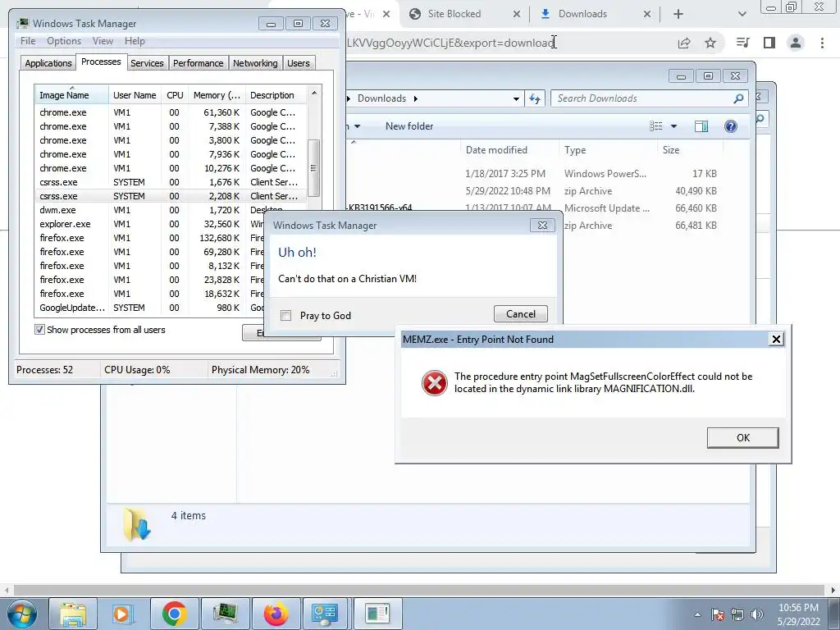Close the MEMZ.exe error dialog X

[x=776, y=339]
